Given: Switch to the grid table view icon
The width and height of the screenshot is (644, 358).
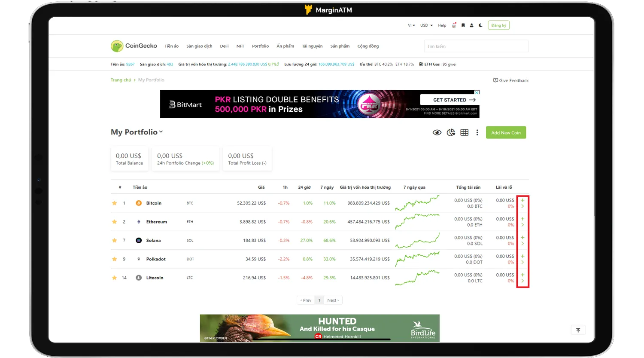Looking at the screenshot, I should [x=465, y=132].
